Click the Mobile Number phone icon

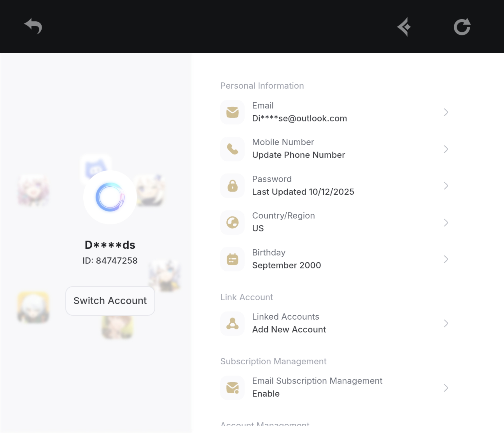click(x=232, y=149)
